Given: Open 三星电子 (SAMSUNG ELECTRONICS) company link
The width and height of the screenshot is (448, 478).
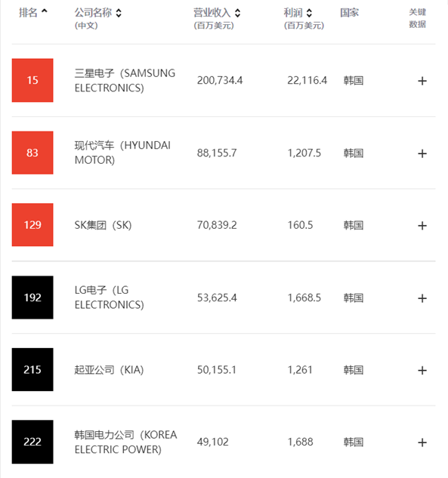Looking at the screenshot, I should (125, 81).
